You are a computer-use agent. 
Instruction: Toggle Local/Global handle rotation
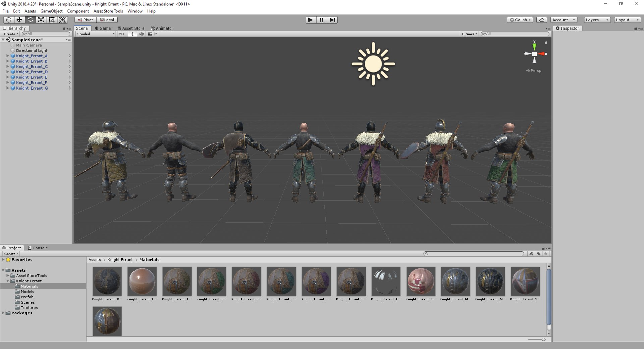coord(107,20)
